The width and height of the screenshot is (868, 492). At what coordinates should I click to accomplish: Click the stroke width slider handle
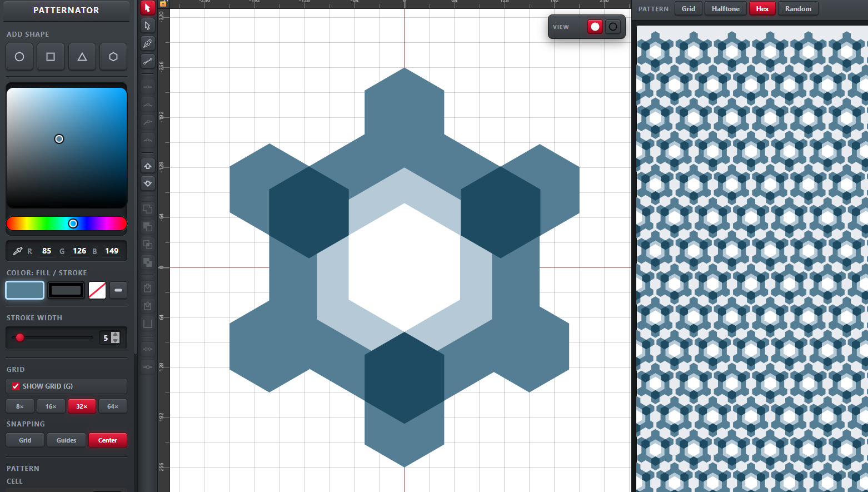20,337
